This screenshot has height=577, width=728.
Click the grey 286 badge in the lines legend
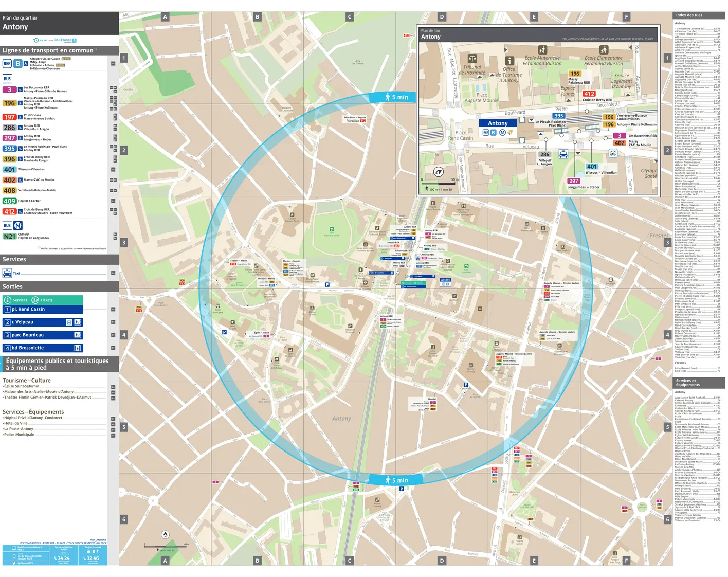tap(9, 128)
